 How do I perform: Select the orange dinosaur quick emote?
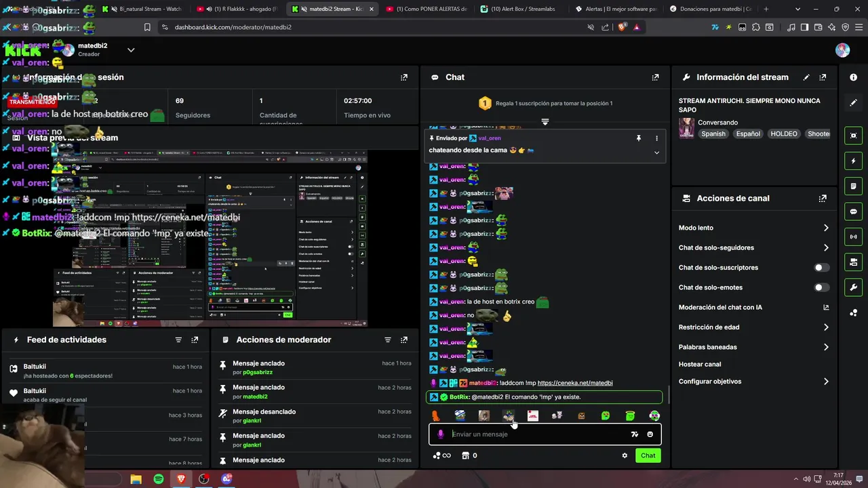435,415
